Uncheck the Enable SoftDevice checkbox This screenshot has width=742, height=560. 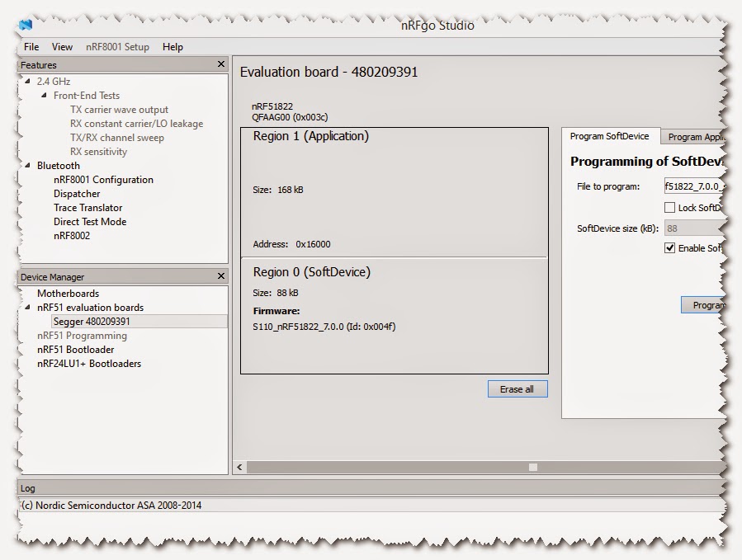point(669,248)
